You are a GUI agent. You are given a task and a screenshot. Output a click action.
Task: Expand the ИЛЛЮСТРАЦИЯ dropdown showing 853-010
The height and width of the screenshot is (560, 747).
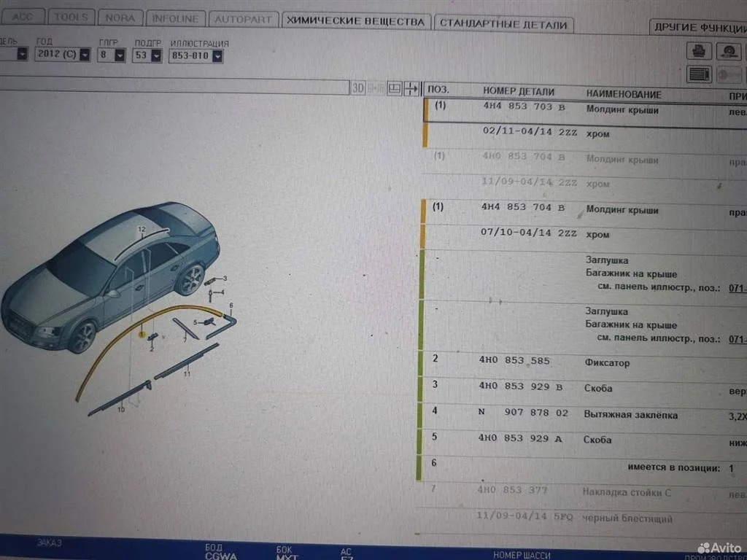pyautogui.click(x=217, y=55)
